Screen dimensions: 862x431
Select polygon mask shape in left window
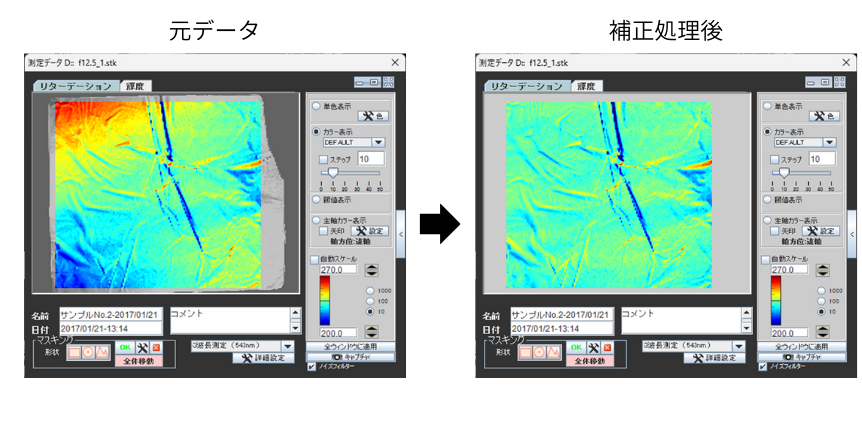(102, 352)
